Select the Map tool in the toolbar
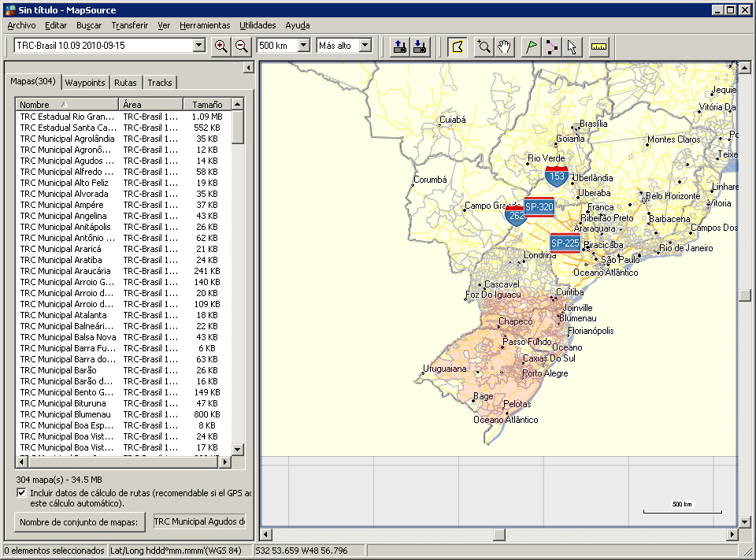Screen dimensions: 756x560 click(457, 46)
